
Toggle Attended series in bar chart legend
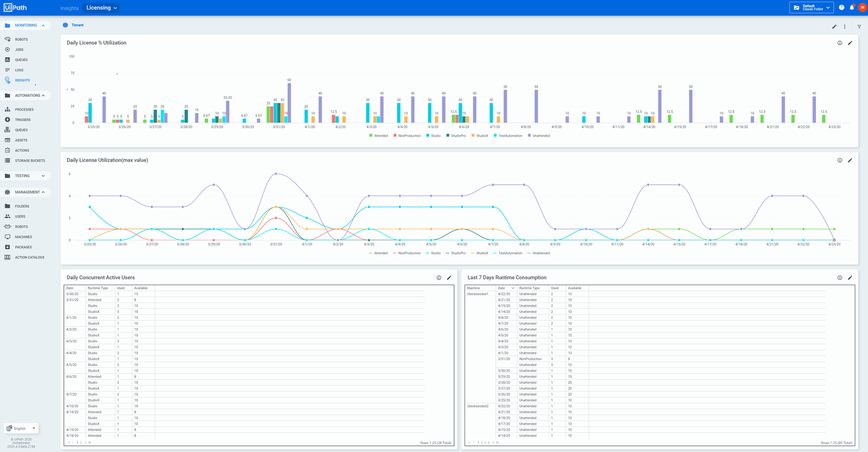tap(378, 136)
